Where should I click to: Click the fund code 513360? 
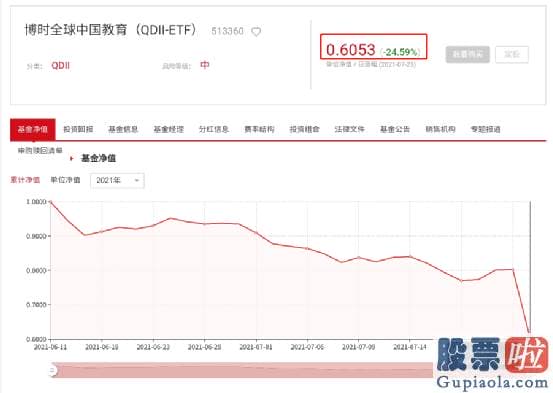click(x=227, y=31)
